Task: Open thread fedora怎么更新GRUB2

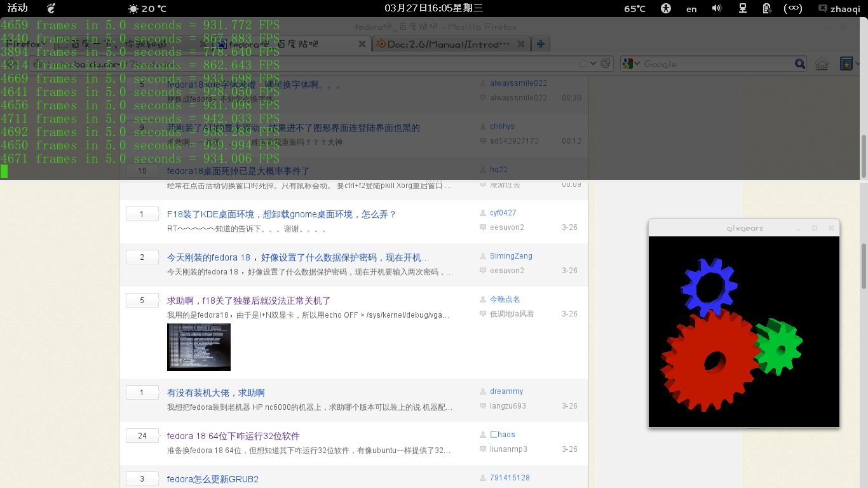Action: point(213,479)
